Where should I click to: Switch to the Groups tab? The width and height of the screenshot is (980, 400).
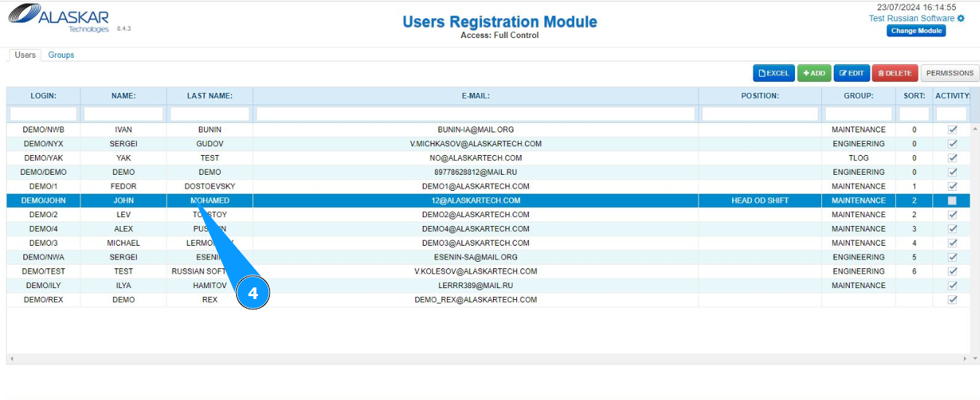point(61,55)
